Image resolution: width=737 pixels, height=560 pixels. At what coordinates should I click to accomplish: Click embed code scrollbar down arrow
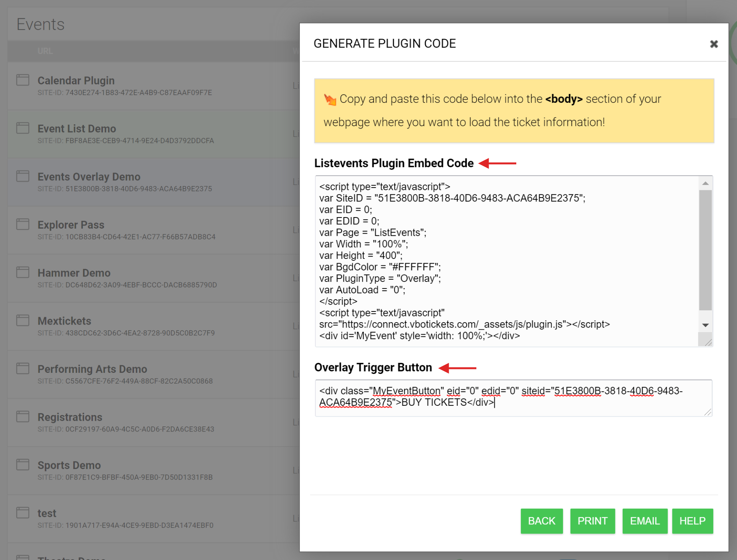[x=705, y=325]
